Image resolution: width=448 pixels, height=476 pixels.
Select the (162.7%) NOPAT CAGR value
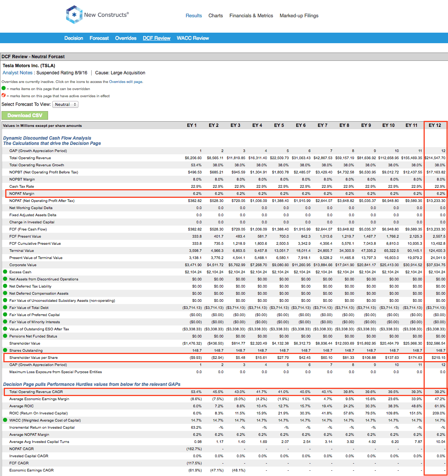coord(194,449)
